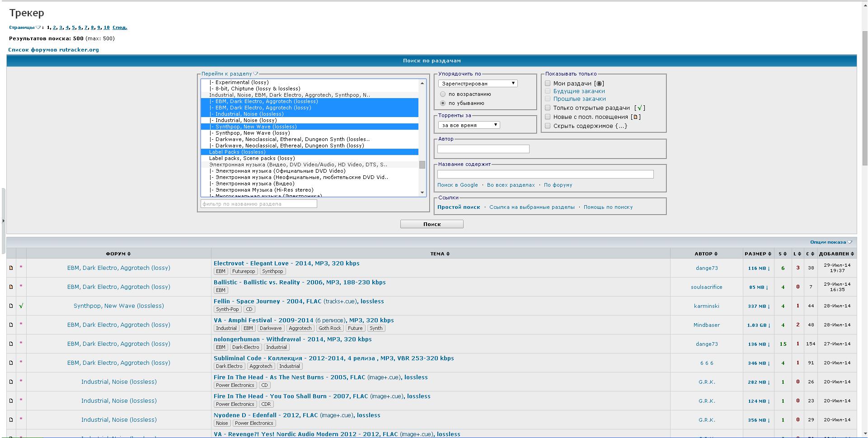Download the 116 MB Electrovot torrent
This screenshot has width=868, height=438.
tap(759, 268)
